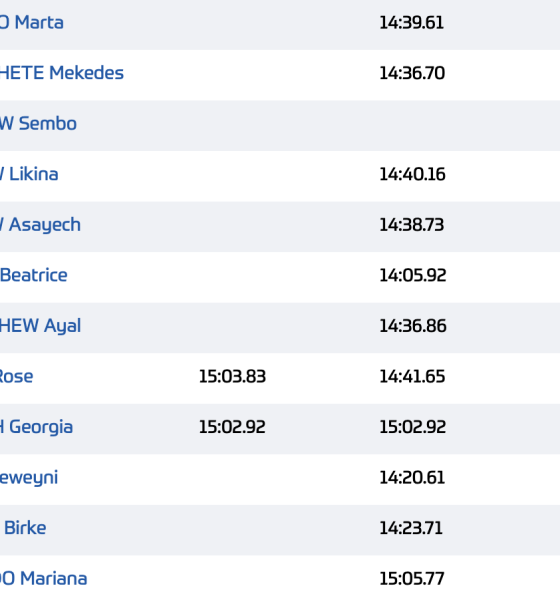Open the Mariana athlete profile link
560x600 pixels.
[43, 579]
